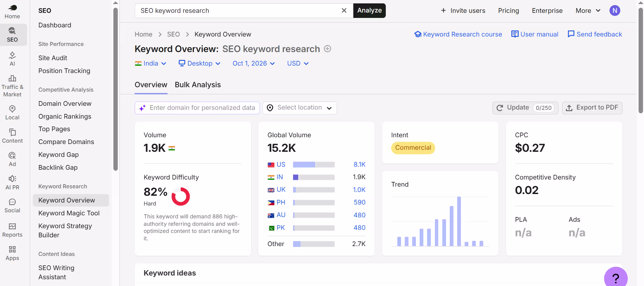Open the Select location dropdown
Screen dimensions: 644x286
[x=299, y=108]
